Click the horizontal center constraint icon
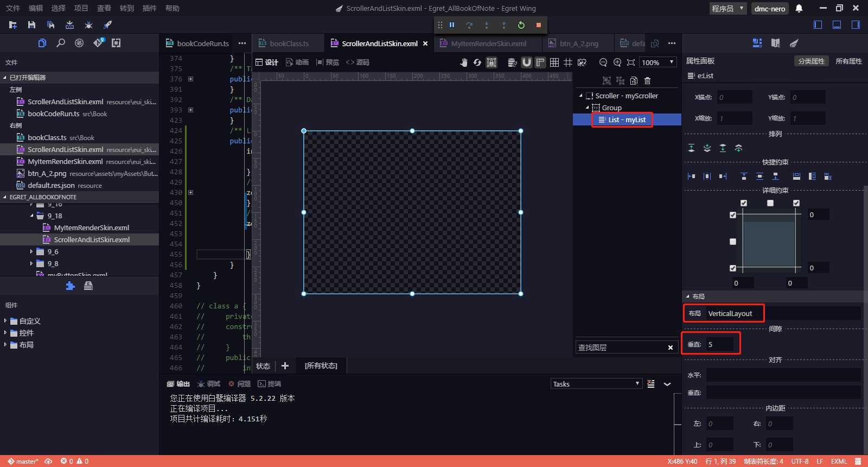Viewport: 868px width, 467px height. 707,176
